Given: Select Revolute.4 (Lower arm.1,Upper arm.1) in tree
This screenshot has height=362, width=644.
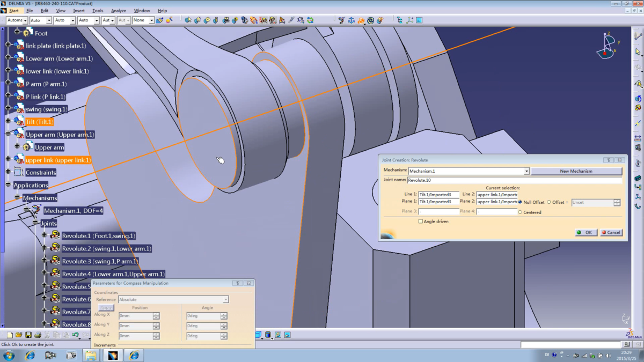Looking at the screenshot, I should click(113, 274).
